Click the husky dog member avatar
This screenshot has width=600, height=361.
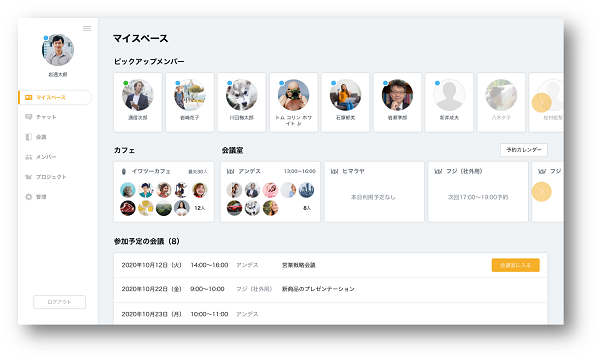(241, 95)
